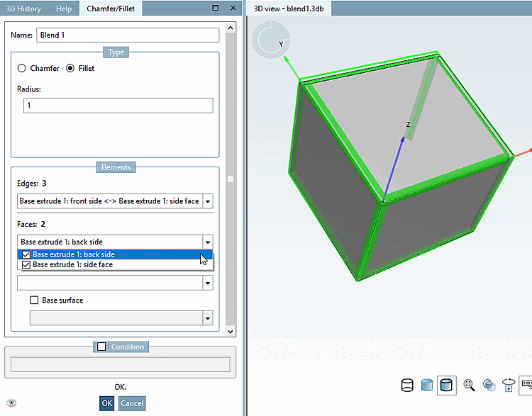This screenshot has height=416, width=532.
Task: Select the Fillet radio button
Action: point(70,68)
